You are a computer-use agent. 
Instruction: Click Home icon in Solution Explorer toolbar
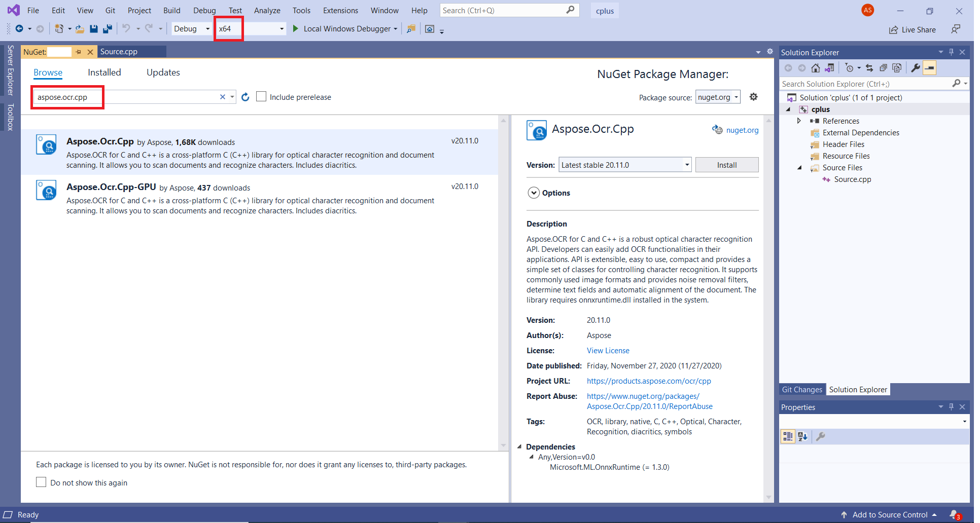pos(816,68)
